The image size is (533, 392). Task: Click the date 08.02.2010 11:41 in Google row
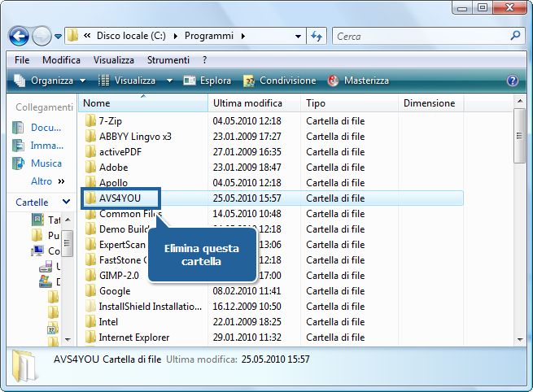pyautogui.click(x=247, y=291)
